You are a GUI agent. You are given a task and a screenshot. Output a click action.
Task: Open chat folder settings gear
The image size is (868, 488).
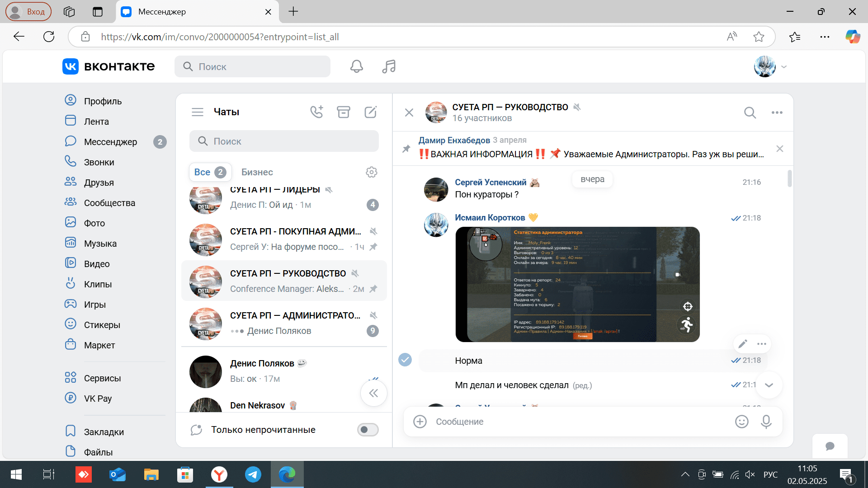371,172
